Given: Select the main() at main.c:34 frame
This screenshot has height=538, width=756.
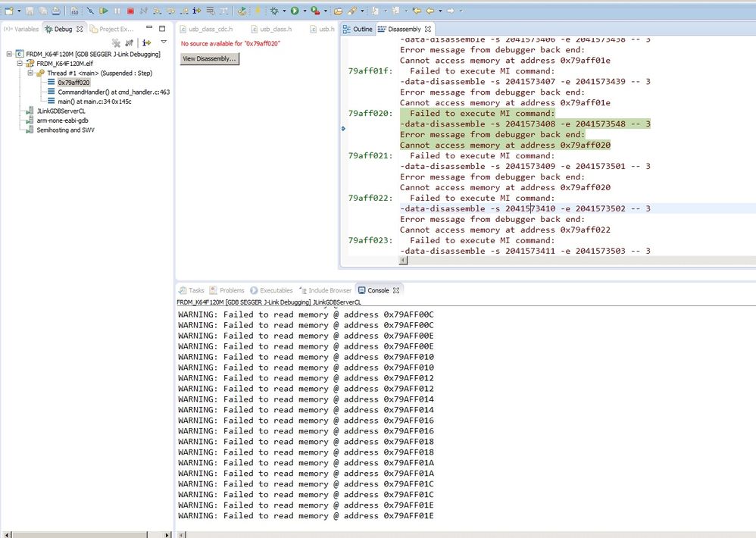Looking at the screenshot, I should 95,102.
